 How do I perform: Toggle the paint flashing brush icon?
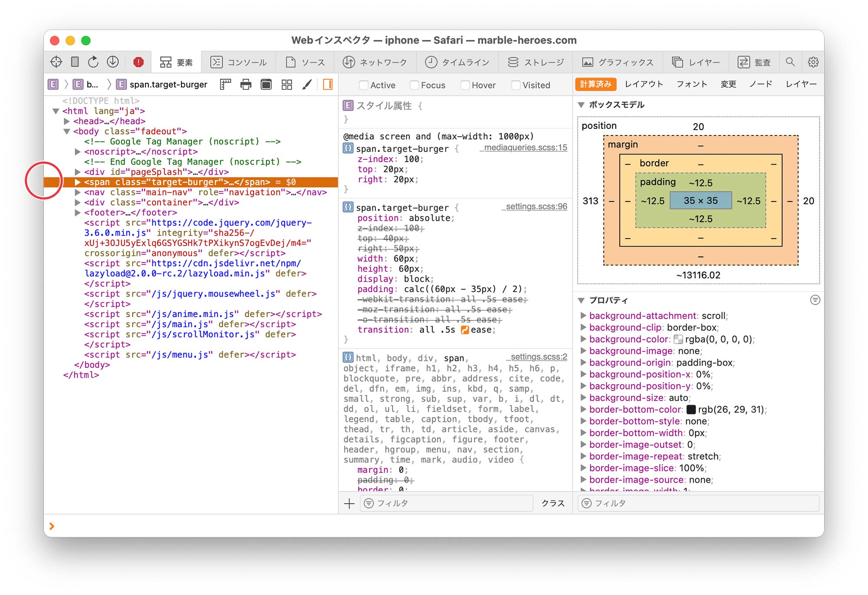click(307, 85)
